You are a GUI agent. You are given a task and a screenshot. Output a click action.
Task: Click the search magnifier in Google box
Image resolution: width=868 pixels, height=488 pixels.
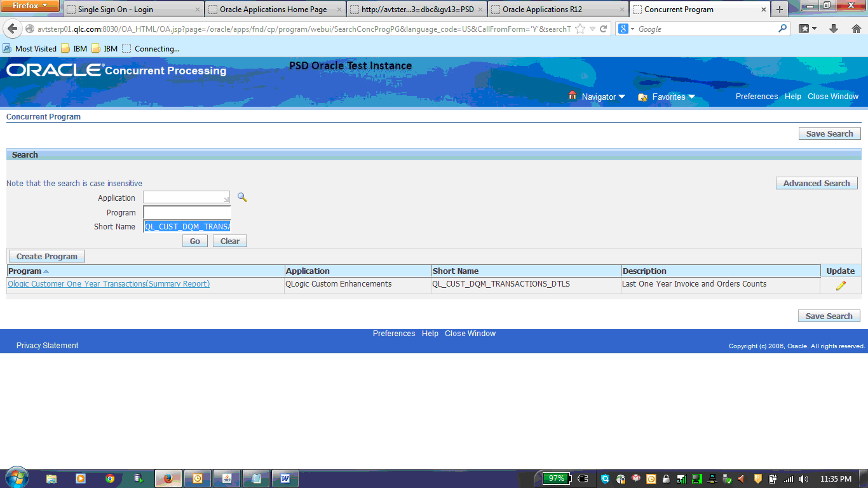[782, 29]
